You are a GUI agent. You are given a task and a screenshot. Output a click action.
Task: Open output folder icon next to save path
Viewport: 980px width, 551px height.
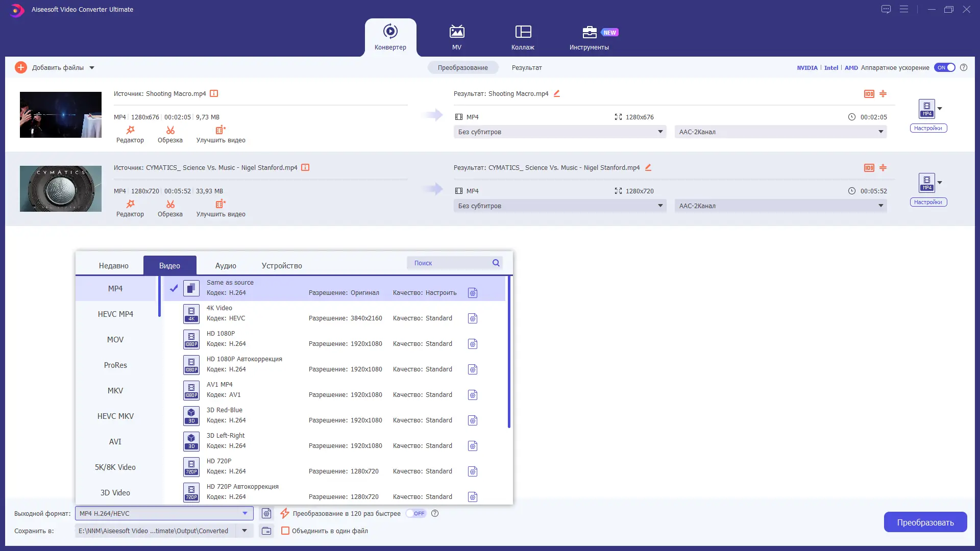click(x=266, y=531)
